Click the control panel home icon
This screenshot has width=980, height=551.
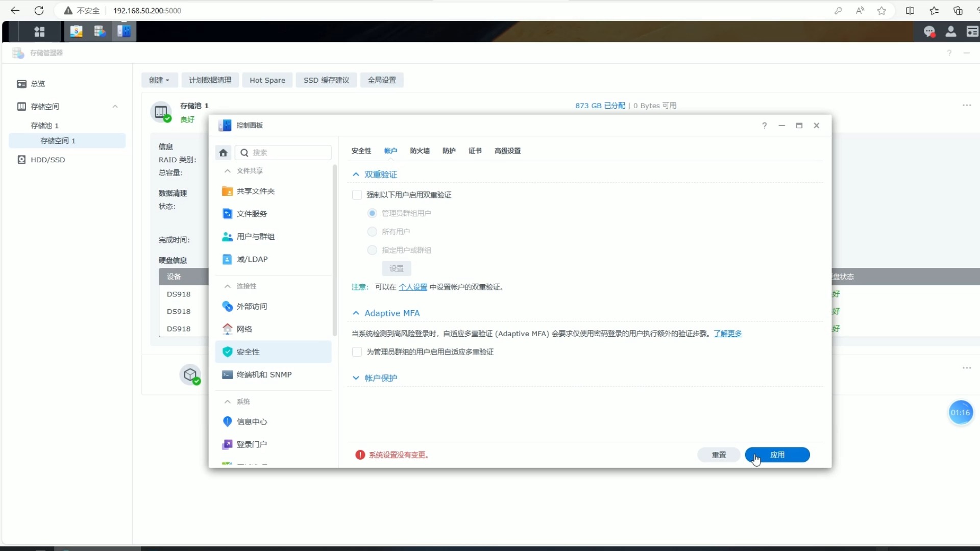pos(223,152)
